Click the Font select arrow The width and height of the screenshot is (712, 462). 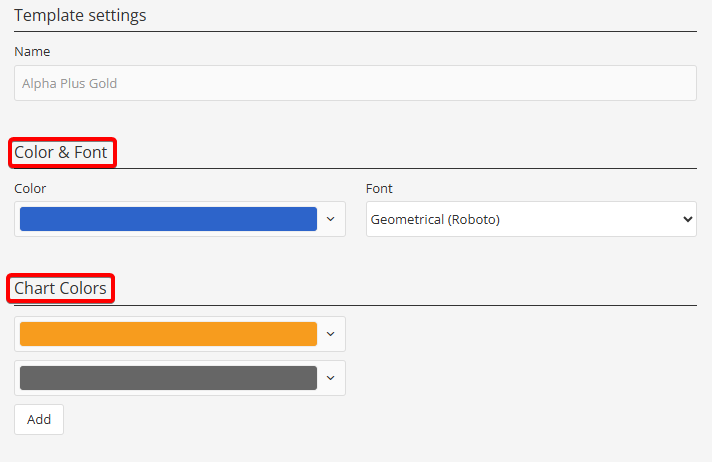tap(686, 219)
